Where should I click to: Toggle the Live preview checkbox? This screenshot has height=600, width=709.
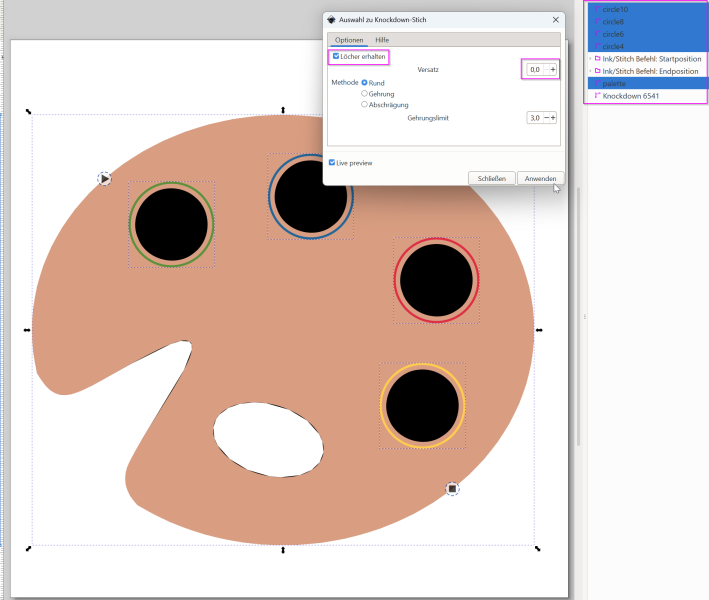(x=333, y=162)
